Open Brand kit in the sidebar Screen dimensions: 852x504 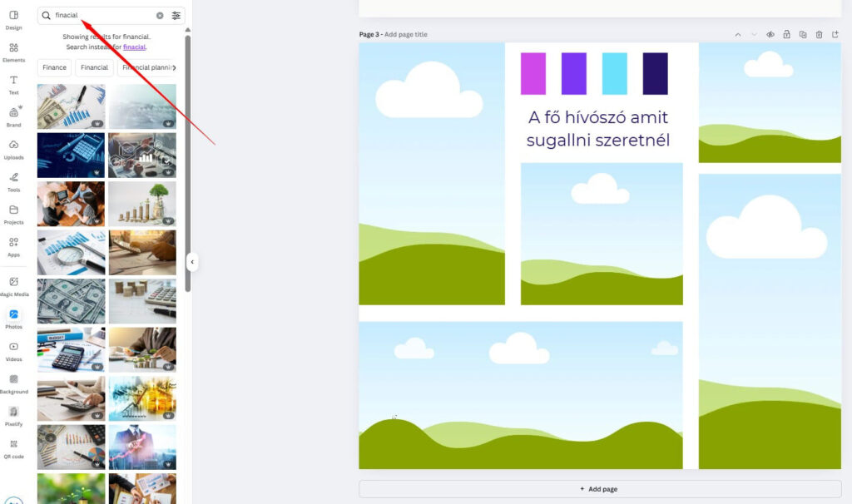pos(13,116)
